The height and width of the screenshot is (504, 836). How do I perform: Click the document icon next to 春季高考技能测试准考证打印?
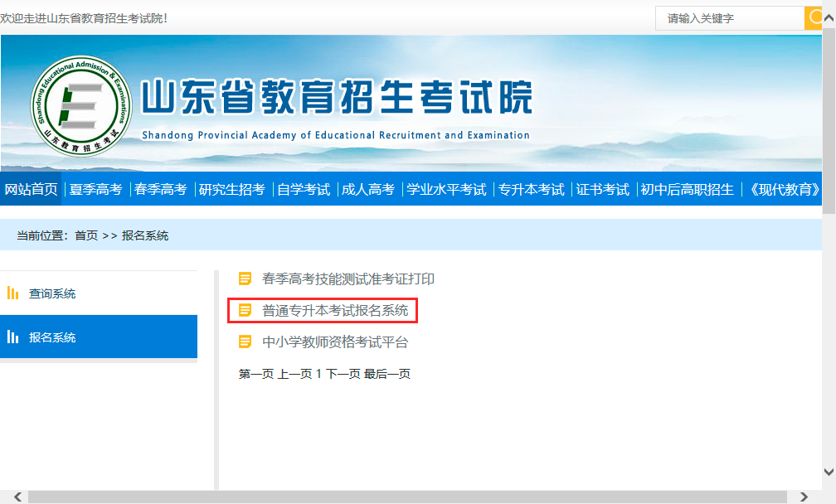pos(245,279)
